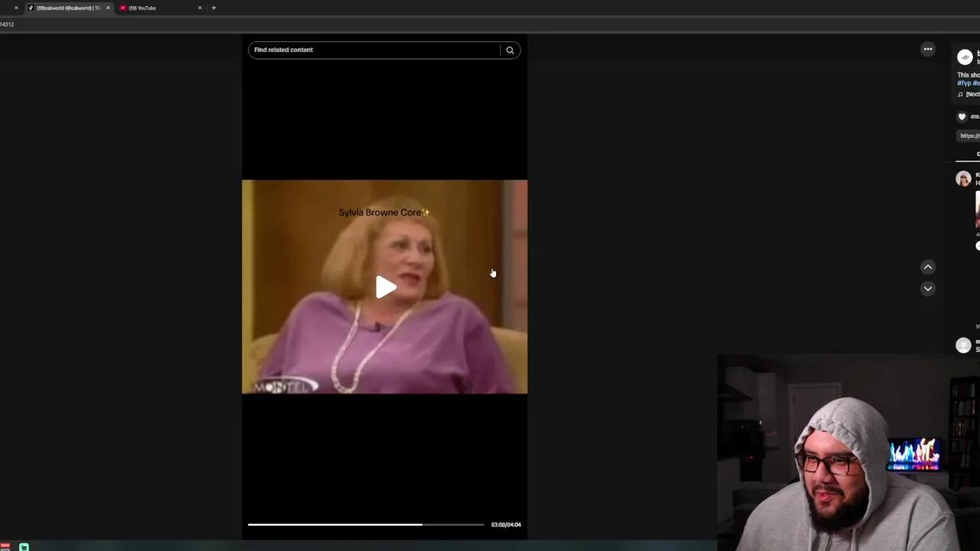Select the video share URL field
This screenshot has height=551, width=980.
[x=969, y=135]
